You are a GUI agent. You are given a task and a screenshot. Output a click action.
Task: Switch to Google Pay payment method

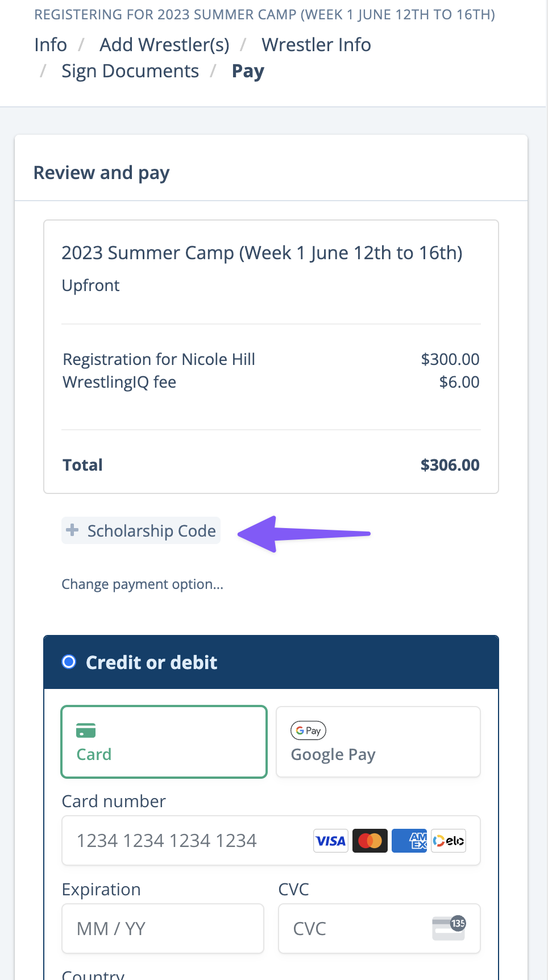tap(377, 742)
